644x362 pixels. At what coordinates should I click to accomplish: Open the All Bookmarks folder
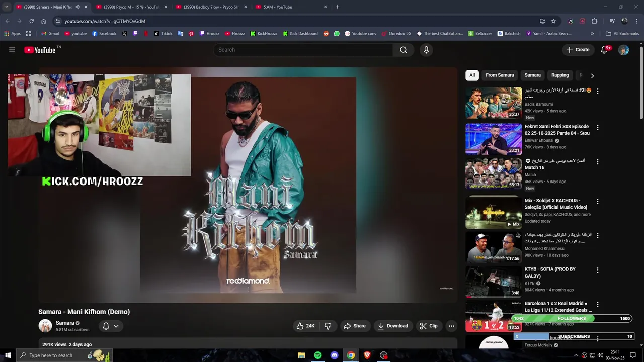[622, 34]
